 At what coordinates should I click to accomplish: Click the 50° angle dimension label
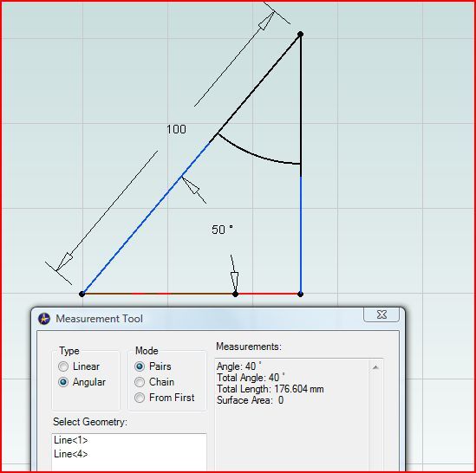(222, 230)
